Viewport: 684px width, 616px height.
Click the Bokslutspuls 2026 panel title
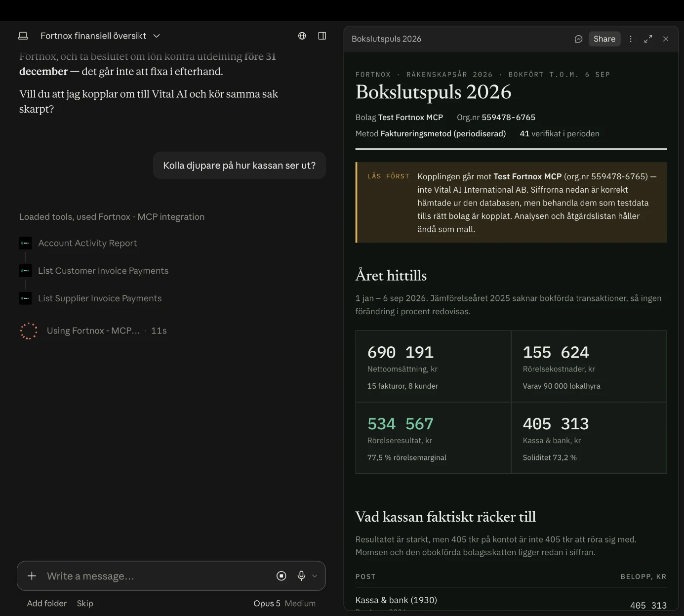[386, 39]
